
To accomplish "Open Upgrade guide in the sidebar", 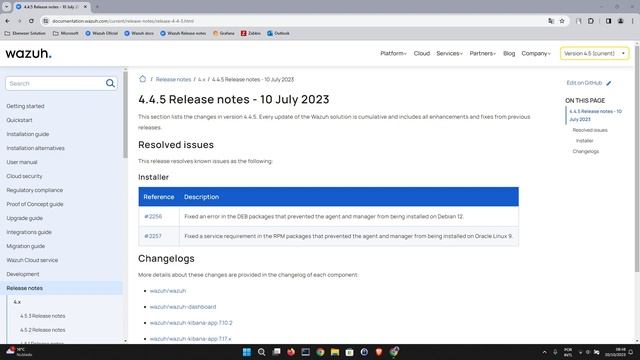I will [24, 218].
